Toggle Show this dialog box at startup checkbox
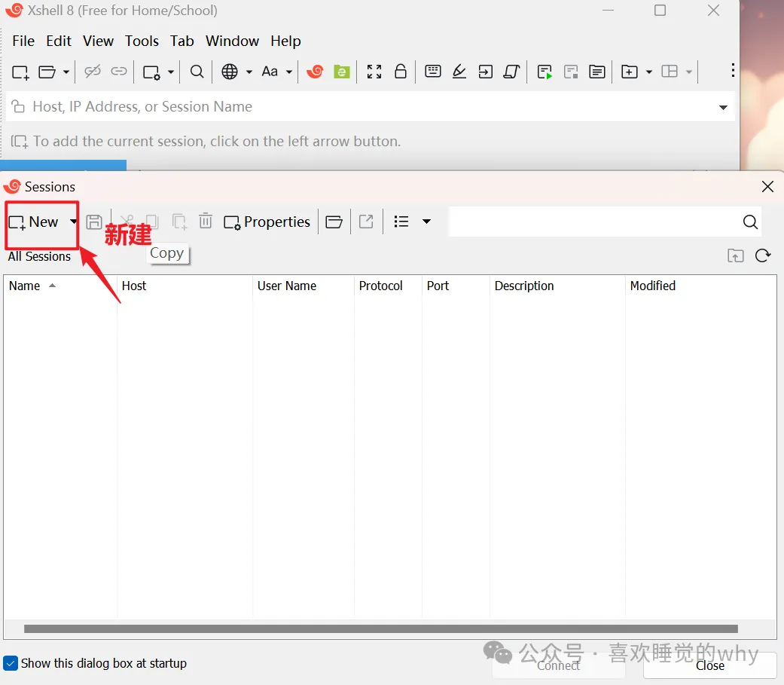 (11, 663)
